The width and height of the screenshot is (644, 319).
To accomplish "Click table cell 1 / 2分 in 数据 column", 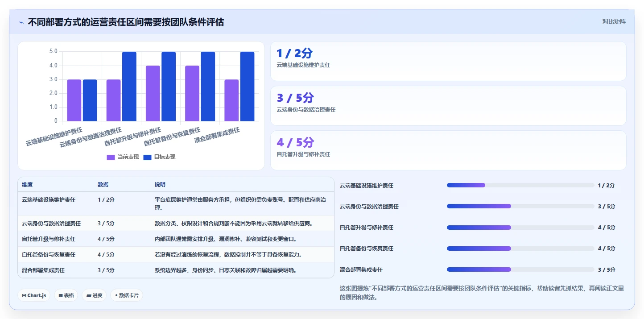I will click(106, 200).
